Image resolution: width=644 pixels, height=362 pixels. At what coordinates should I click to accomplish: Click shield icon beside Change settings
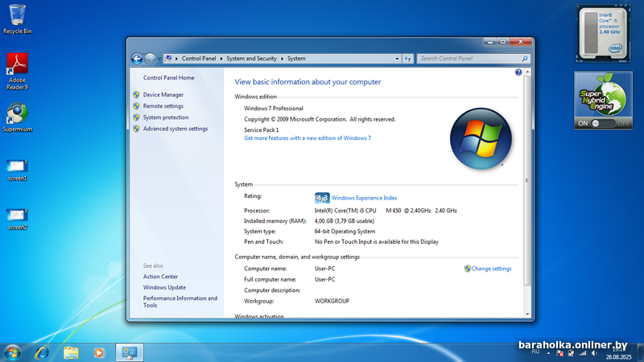[x=468, y=269]
